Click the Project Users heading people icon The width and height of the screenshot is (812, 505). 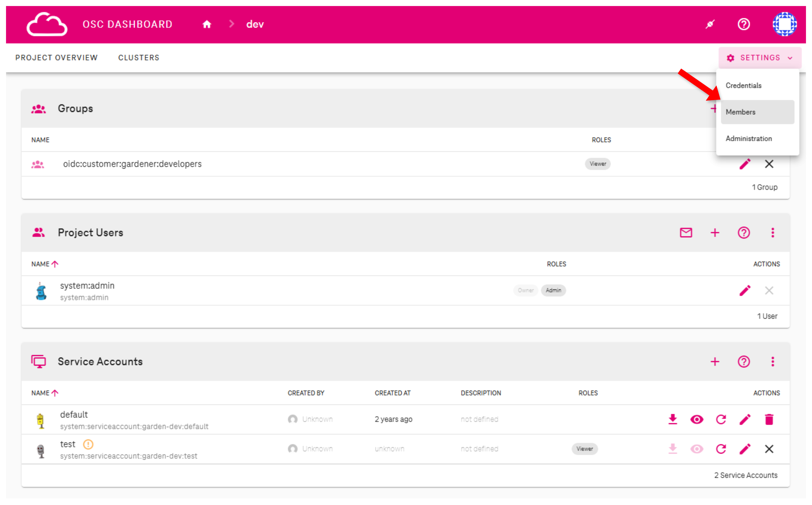pyautogui.click(x=38, y=232)
